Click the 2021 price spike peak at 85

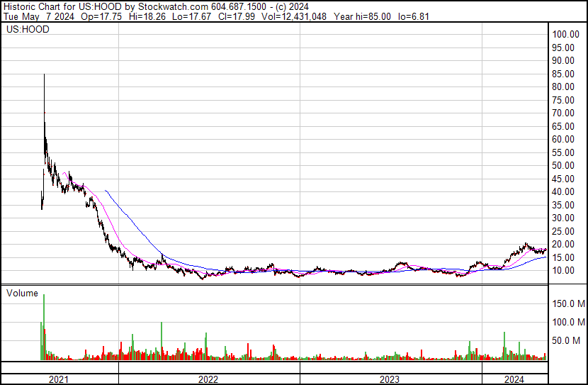(44, 74)
